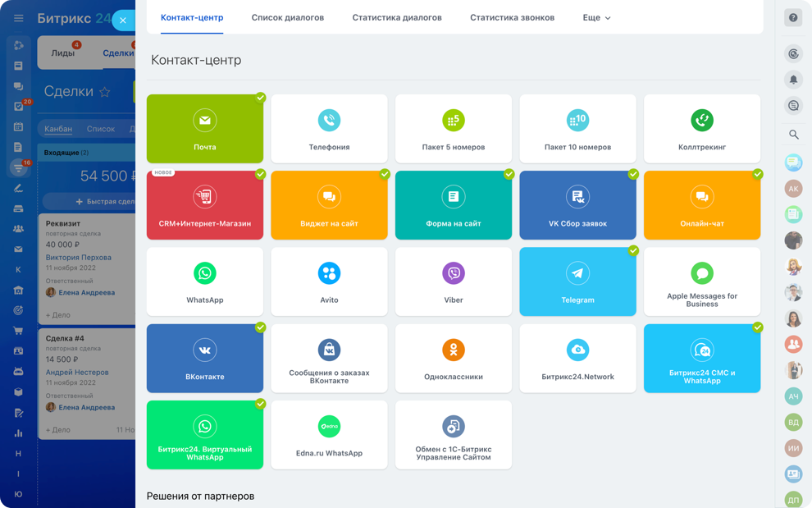812x508 pixels.
Task: Open the Форма на сайт tile
Action: point(453,205)
